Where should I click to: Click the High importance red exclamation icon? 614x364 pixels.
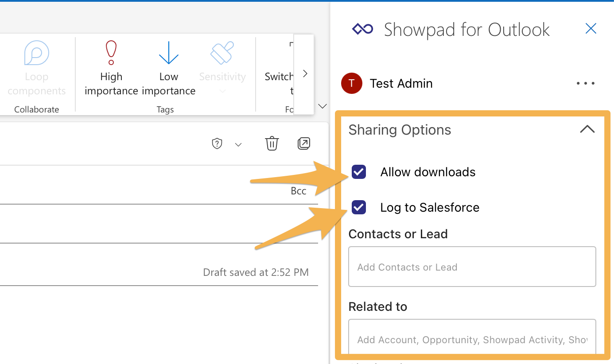point(111,53)
